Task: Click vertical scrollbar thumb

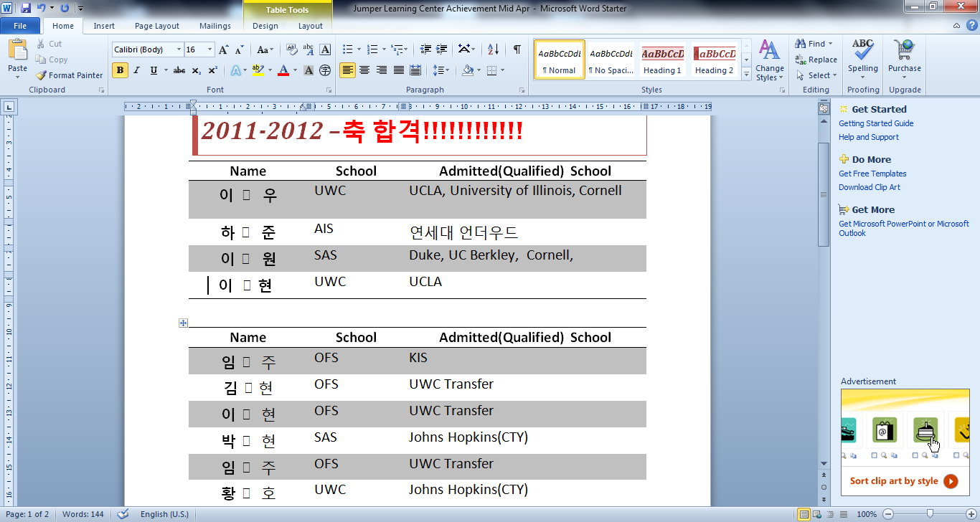Action: pyautogui.click(x=824, y=194)
